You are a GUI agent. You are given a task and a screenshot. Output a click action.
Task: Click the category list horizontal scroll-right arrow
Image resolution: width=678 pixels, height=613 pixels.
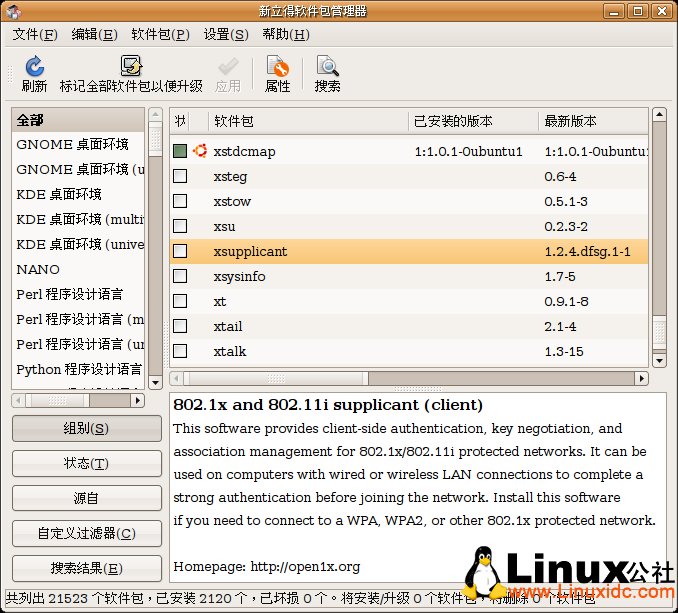(138, 400)
